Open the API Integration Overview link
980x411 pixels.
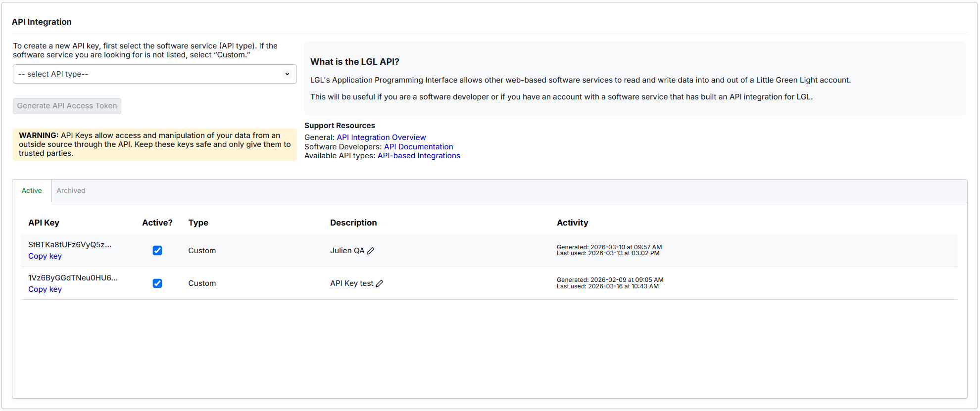(x=381, y=137)
